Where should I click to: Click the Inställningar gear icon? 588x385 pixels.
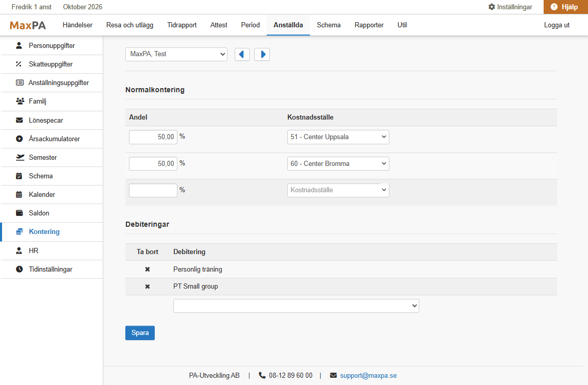492,7
